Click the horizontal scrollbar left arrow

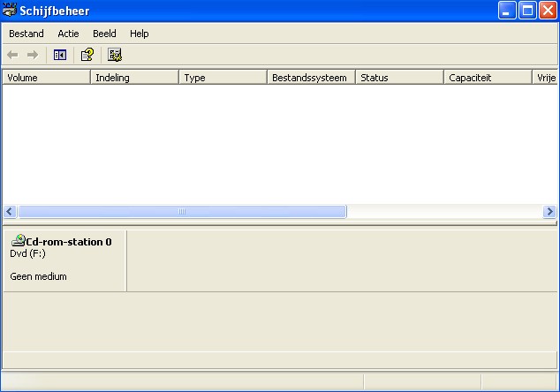[10, 211]
